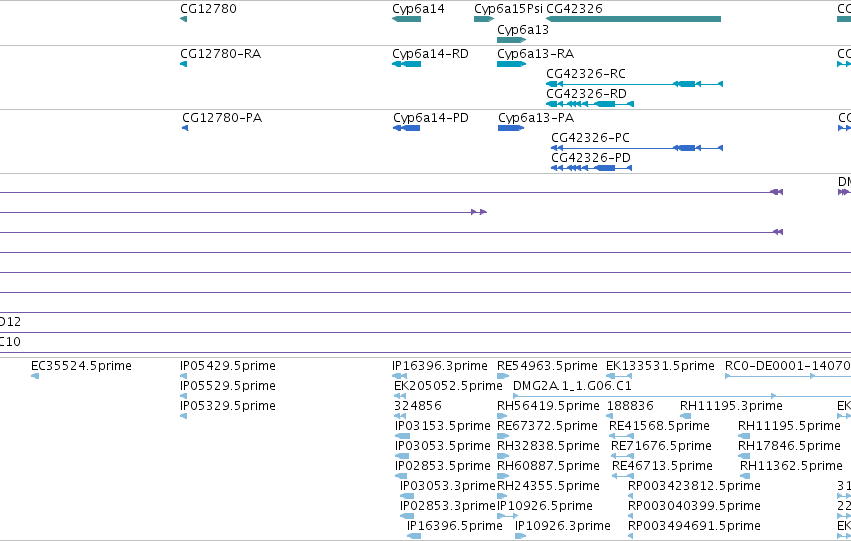Select RE71676.5prime EST
This screenshot has height=541, width=851.
[x=623, y=456]
